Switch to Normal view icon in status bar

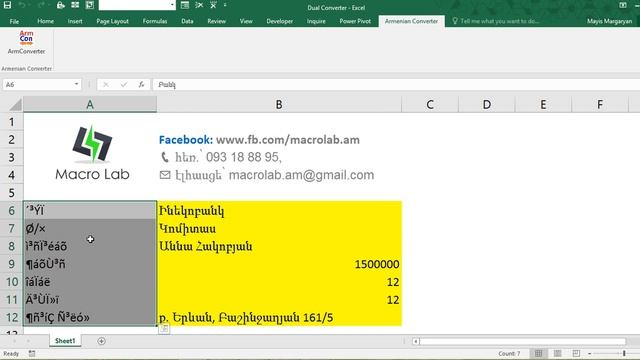[x=538, y=353]
